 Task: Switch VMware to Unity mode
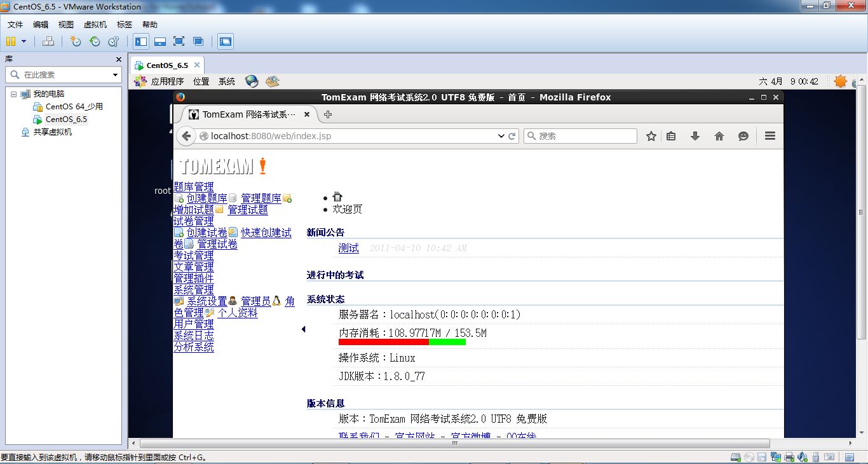coord(198,41)
